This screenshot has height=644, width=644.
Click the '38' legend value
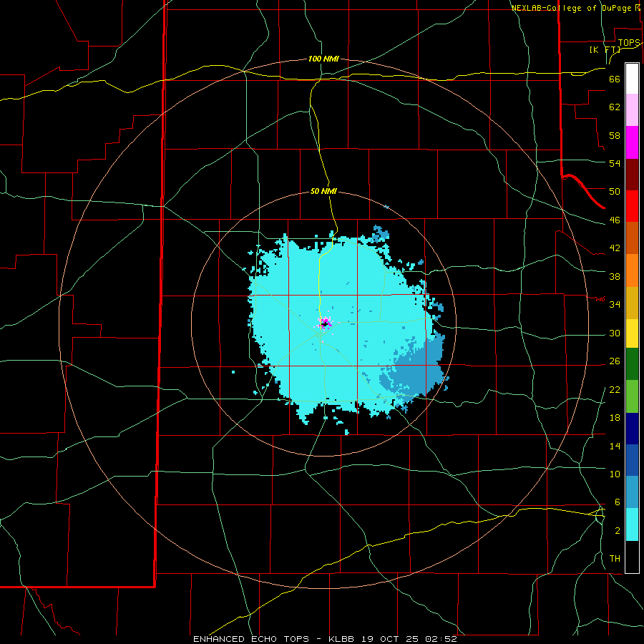coord(615,276)
